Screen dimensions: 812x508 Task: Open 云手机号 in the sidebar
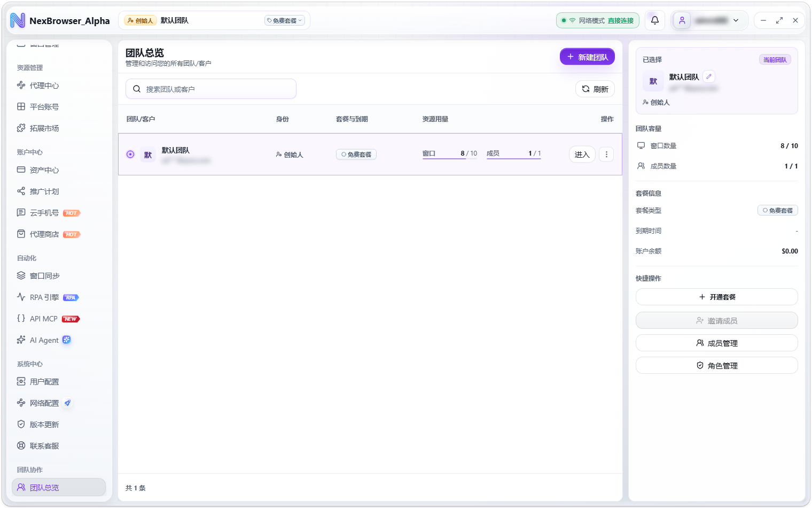point(59,212)
